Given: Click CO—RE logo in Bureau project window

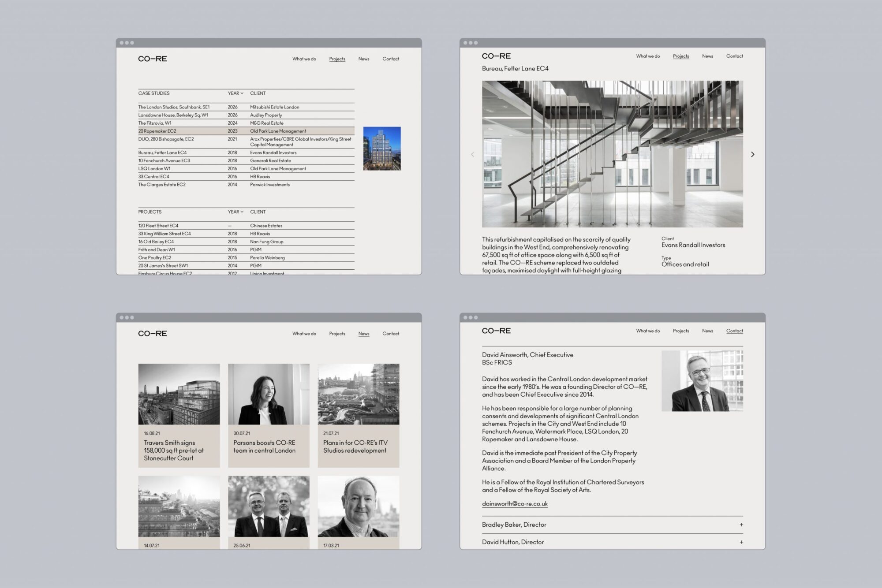Looking at the screenshot, I should (496, 56).
